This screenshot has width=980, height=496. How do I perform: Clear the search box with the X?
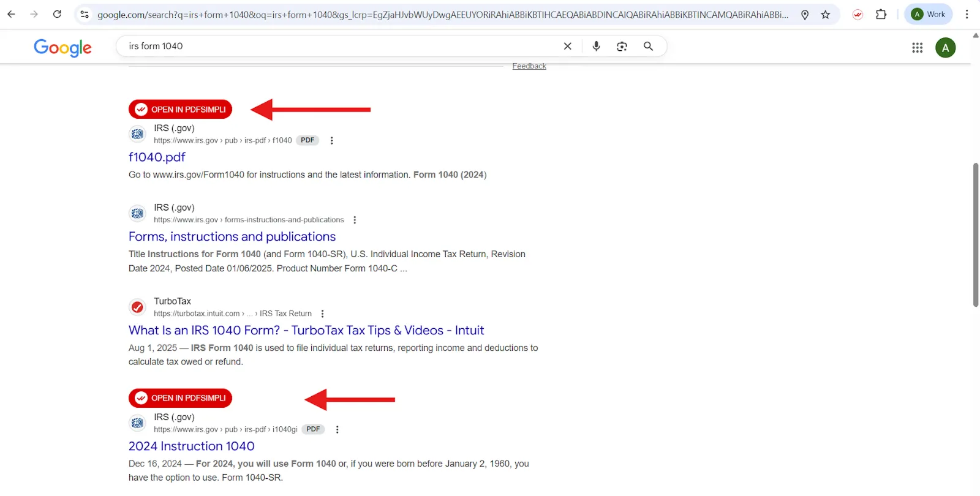coord(567,47)
